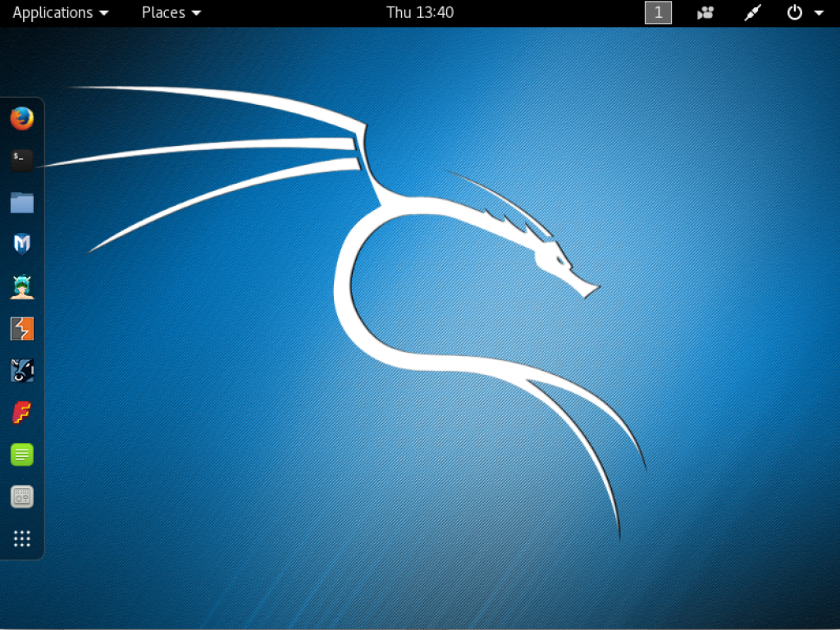Open Faraday IDE
Screen dimensions: 840x630
(21, 412)
